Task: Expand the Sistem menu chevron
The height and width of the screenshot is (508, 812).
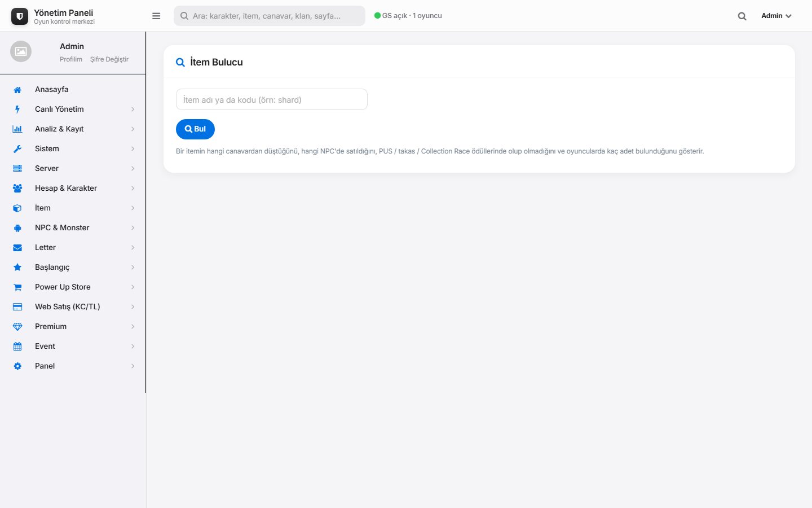Action: coord(133,149)
